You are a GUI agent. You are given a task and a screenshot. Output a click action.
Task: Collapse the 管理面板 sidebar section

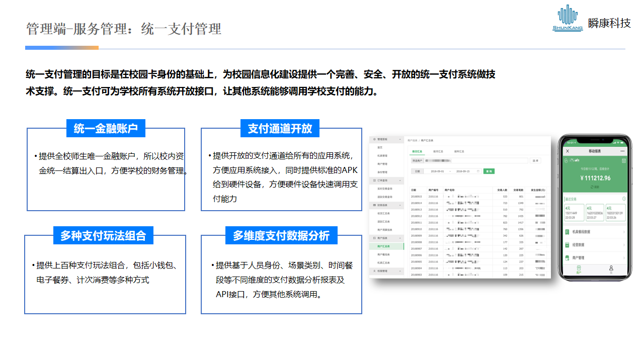400,140
